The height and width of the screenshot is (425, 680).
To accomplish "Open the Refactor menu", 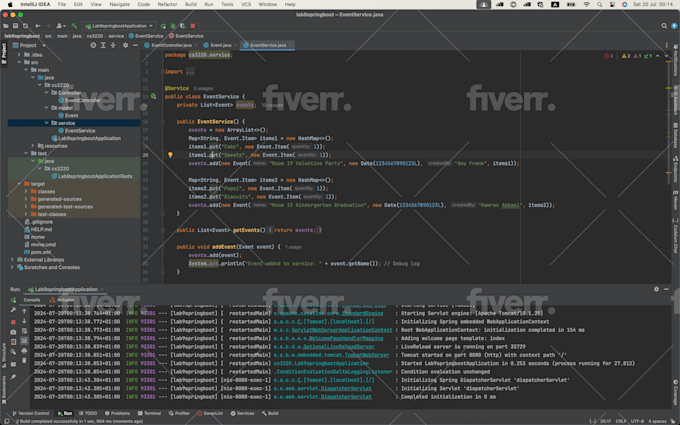I will pos(167,4).
